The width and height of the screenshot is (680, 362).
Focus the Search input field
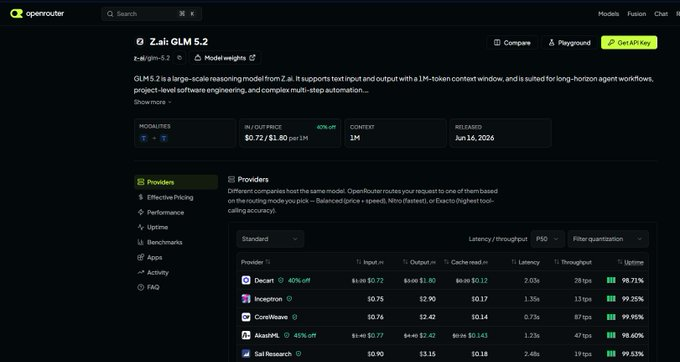pyautogui.click(x=151, y=14)
